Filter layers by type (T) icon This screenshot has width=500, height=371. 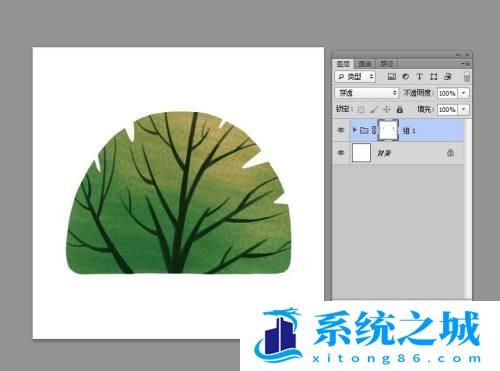pyautogui.click(x=419, y=77)
